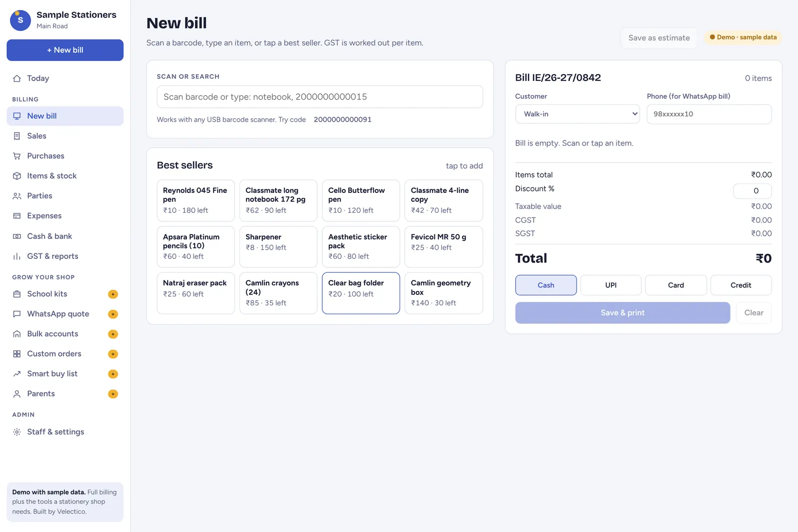Screen dimensions: 798x532
Task: Click the GST & reports chart icon
Action: 17,256
